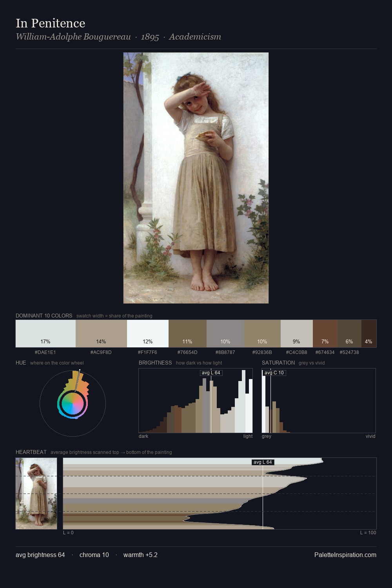392x588 pixels.
Task: Click the #524738 dark swatch at 6%
Action: 350,334
